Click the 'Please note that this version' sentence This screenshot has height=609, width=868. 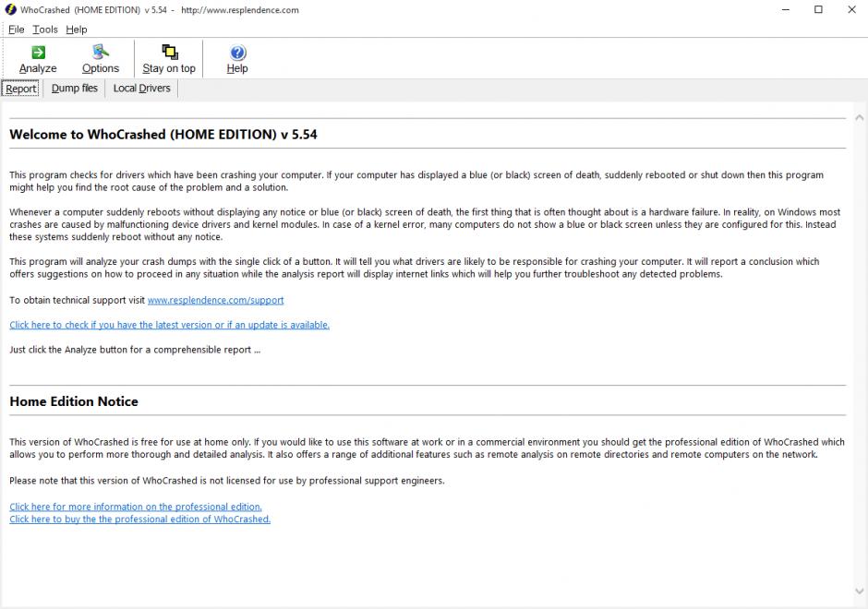pyautogui.click(x=227, y=481)
